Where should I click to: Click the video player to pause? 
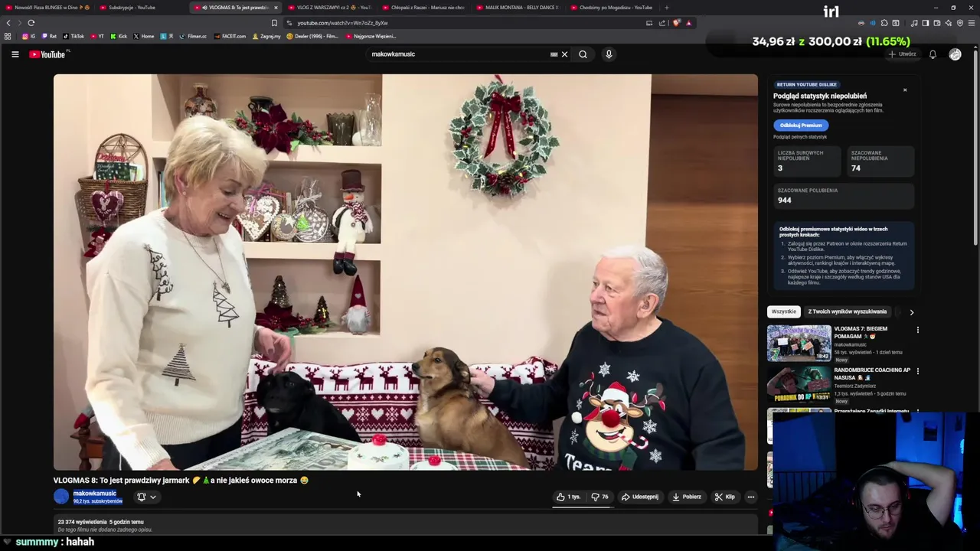(406, 272)
